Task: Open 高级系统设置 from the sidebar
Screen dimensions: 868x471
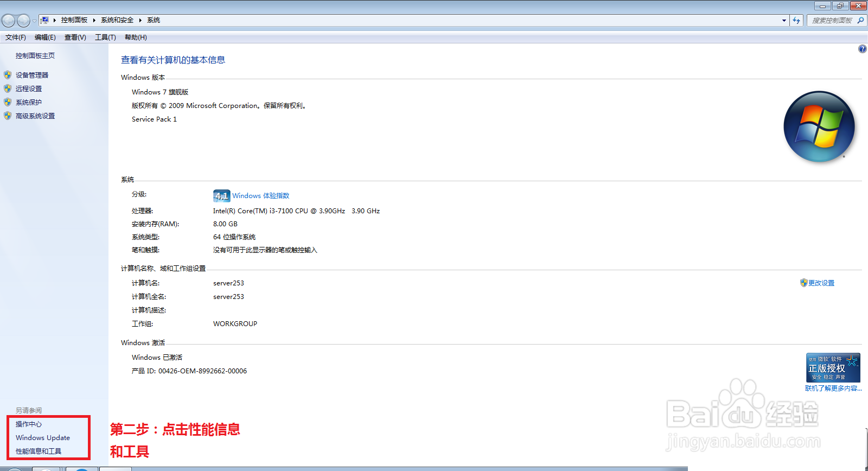Action: click(35, 116)
